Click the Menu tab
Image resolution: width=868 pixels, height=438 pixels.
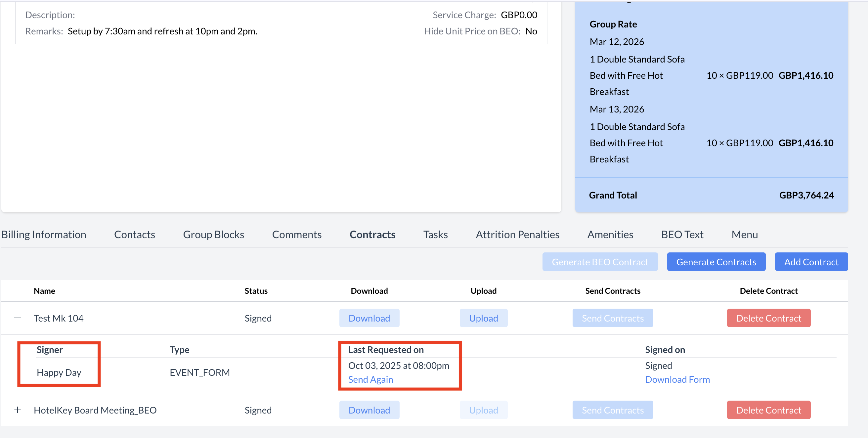(744, 234)
